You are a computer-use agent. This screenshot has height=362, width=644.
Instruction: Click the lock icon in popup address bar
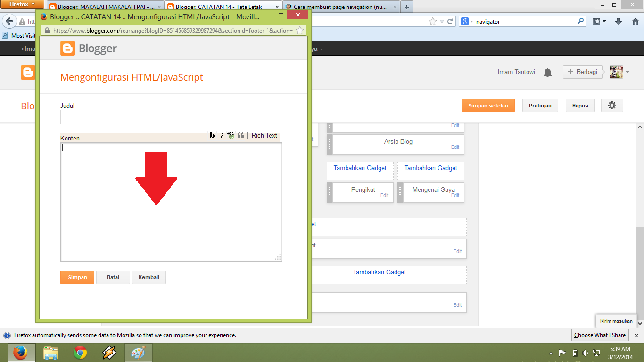click(47, 30)
